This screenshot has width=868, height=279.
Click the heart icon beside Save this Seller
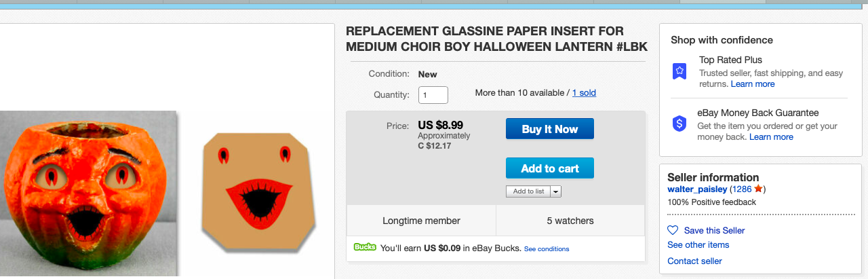tap(673, 230)
